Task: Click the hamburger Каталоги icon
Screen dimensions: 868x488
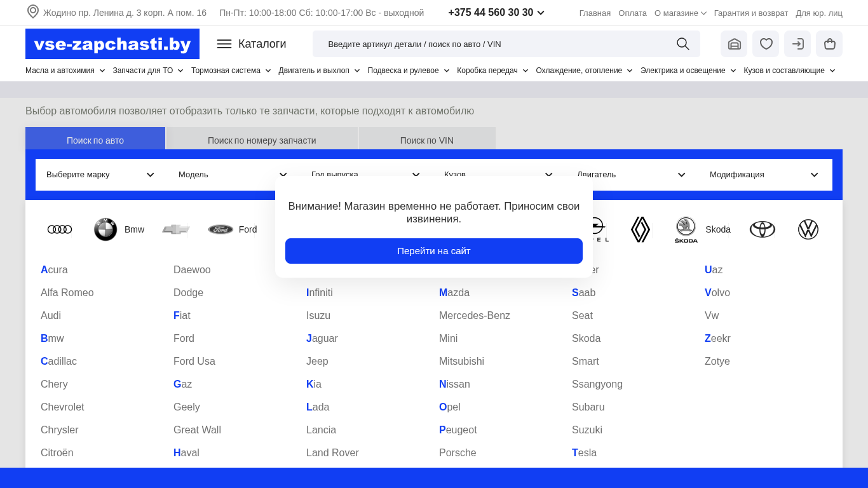Action: coord(224,44)
